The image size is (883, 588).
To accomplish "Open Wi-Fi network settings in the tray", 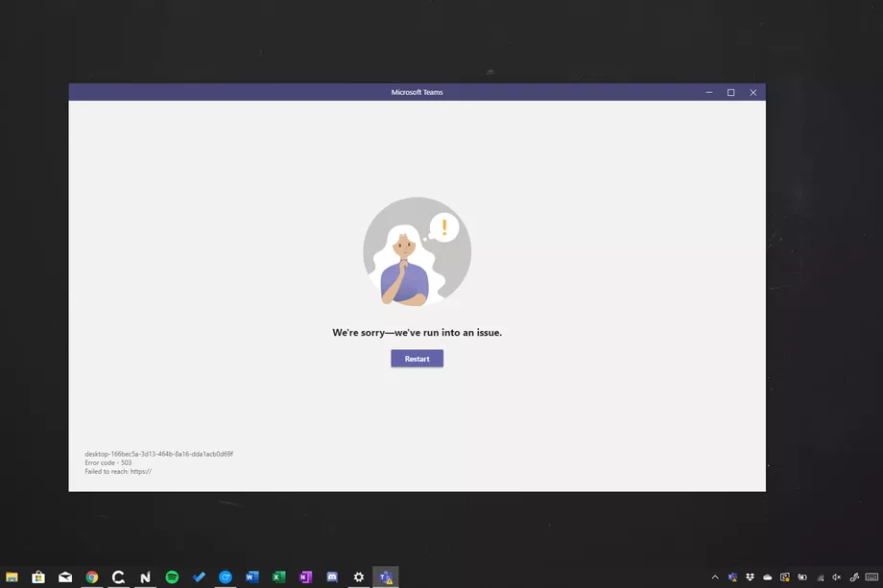I will (x=821, y=576).
